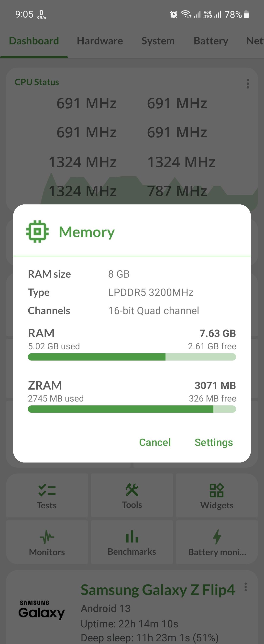Open the Widgets icon
This screenshot has height=644, width=264.
coord(217,490)
